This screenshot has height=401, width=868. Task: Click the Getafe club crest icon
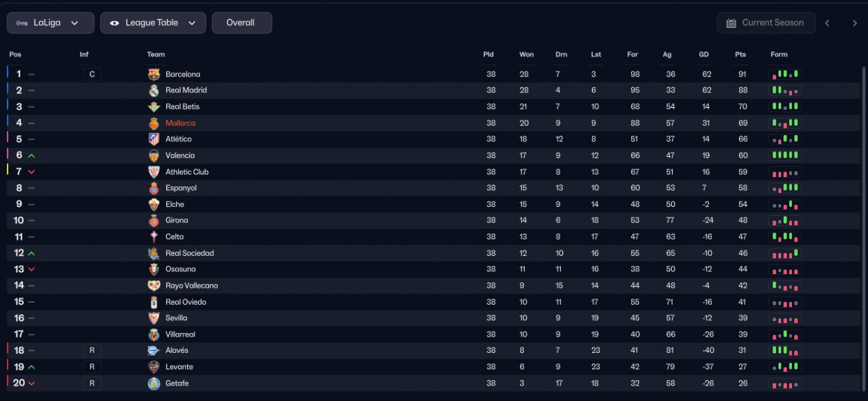coord(154,383)
